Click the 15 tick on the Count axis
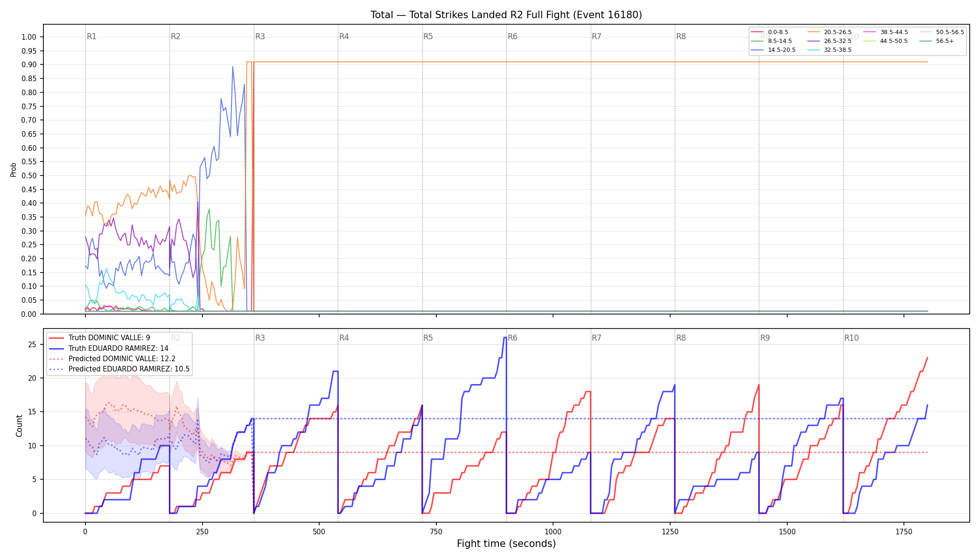Viewport: 980px width, 560px height. pos(32,412)
